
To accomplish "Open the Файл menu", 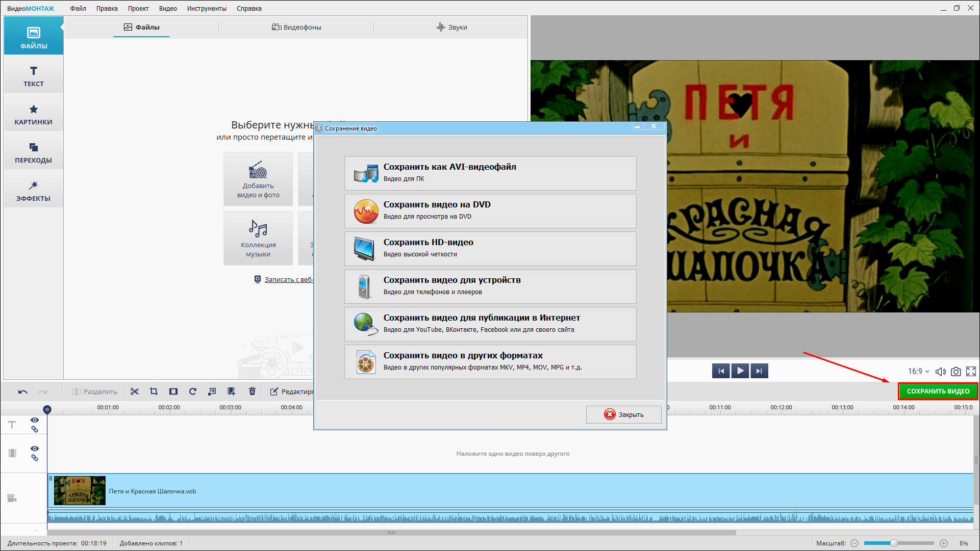I will pyautogui.click(x=78, y=8).
